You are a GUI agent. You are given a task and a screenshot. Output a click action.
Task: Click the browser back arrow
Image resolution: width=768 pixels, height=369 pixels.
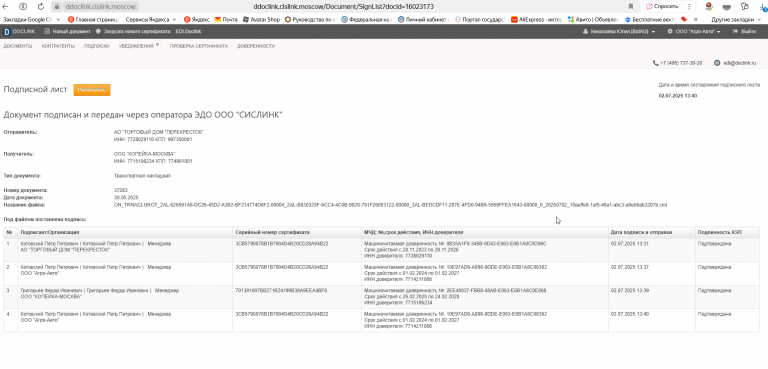[6, 6]
